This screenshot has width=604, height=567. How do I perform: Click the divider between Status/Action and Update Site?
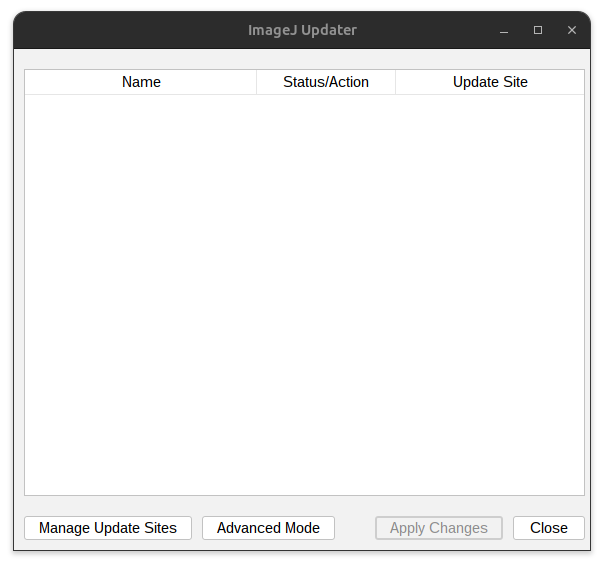(x=396, y=82)
